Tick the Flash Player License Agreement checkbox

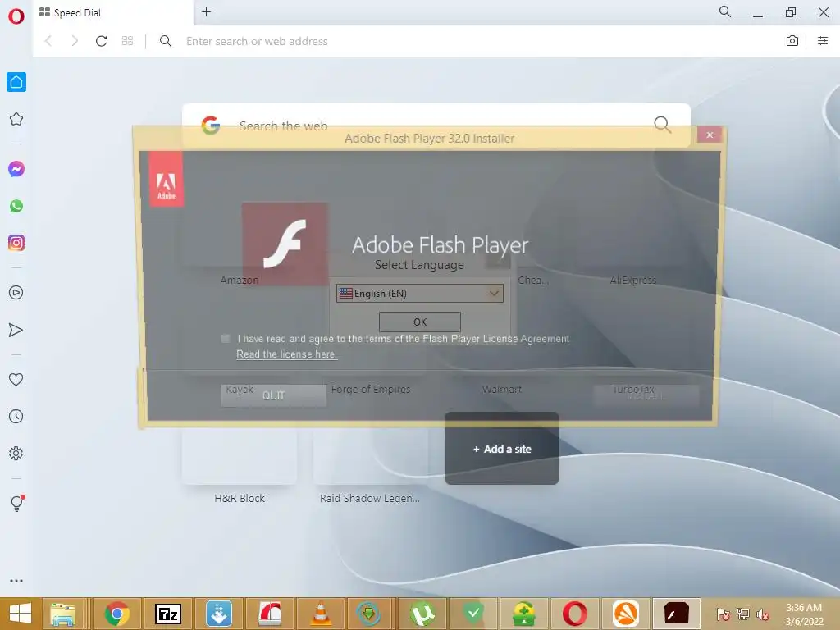tap(226, 339)
